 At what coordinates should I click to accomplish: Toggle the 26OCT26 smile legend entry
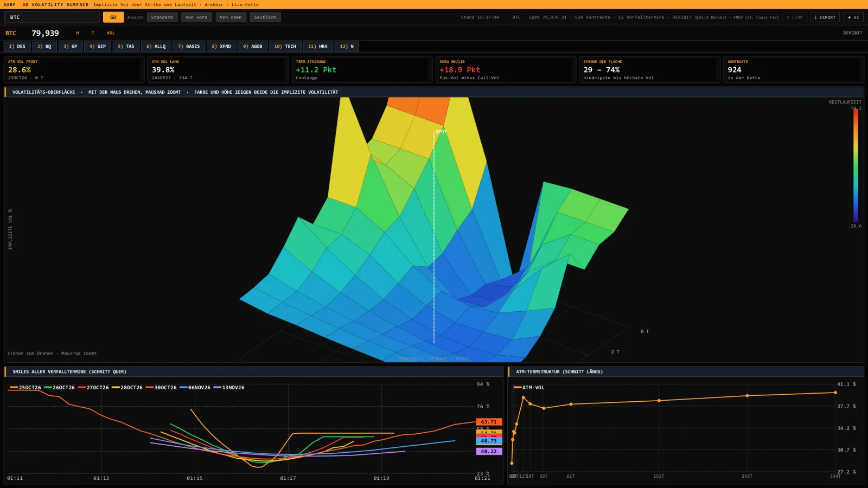59,388
